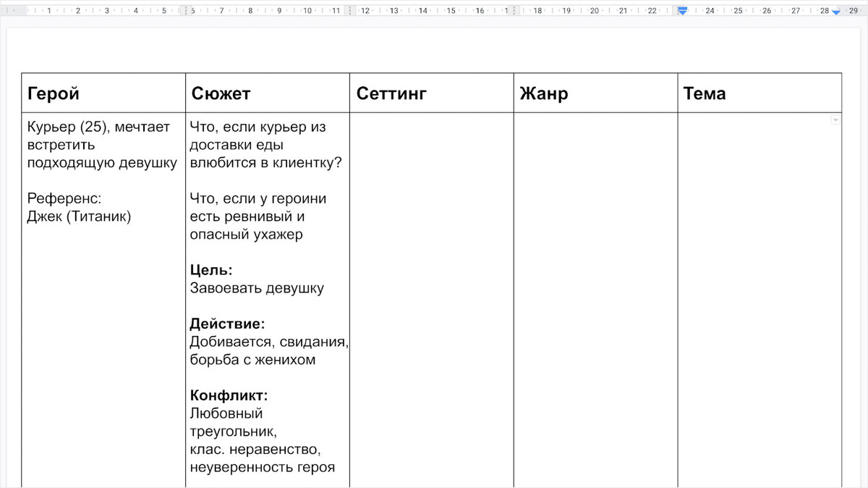
Task: Click the "Герой" column header
Action: tap(54, 93)
